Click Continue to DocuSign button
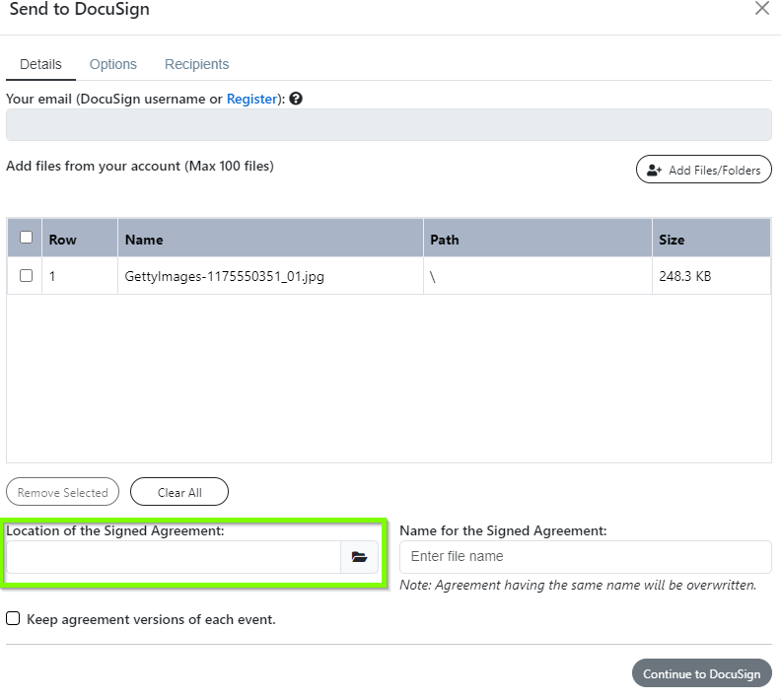Viewport: 781px width, 700px height. pyautogui.click(x=702, y=673)
